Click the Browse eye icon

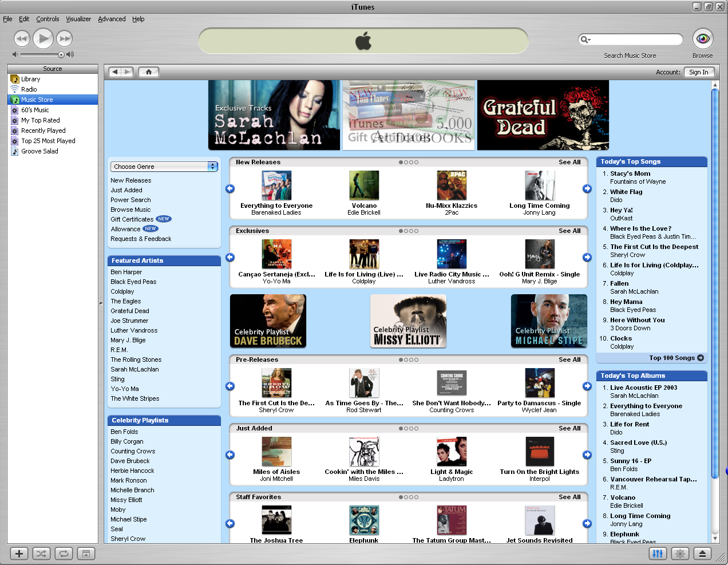pos(702,39)
